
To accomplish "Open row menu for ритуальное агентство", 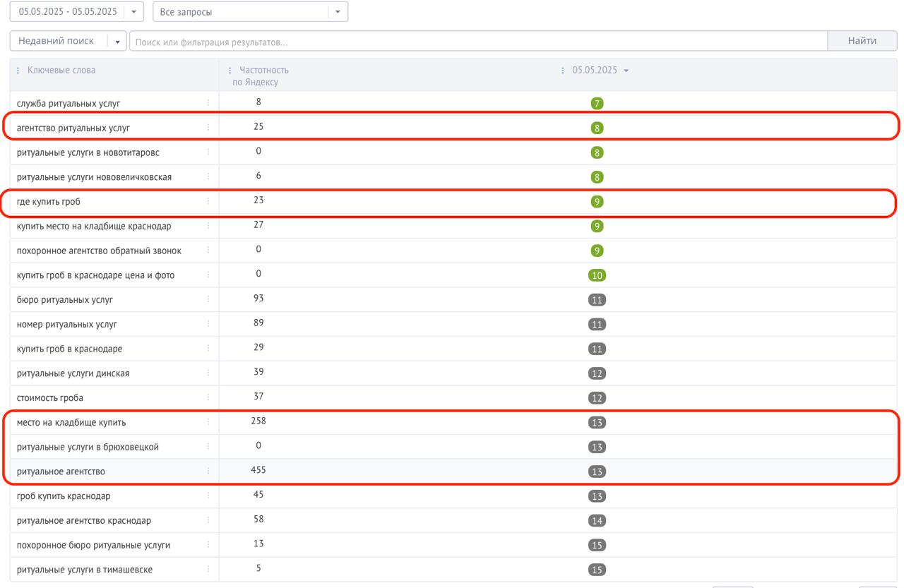I will [208, 471].
